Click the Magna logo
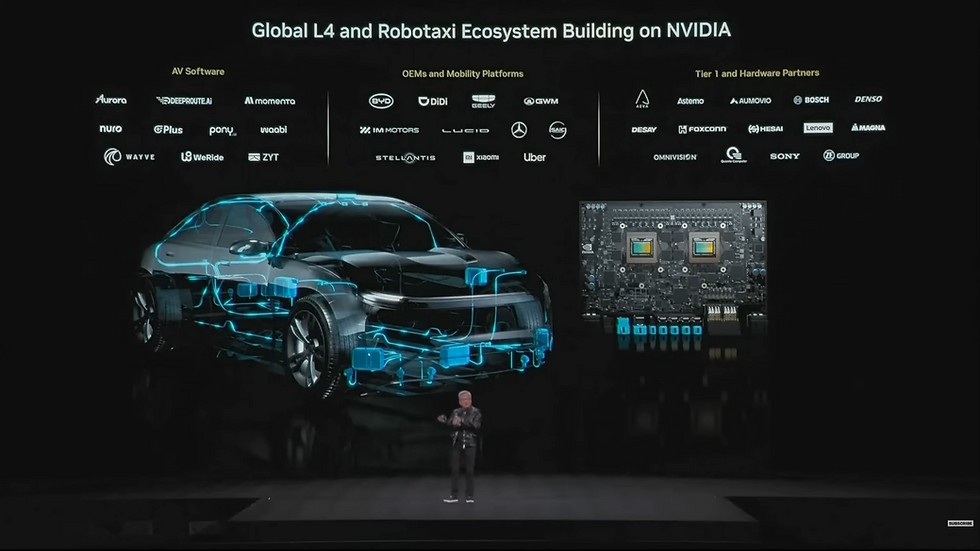The image size is (980, 551). click(868, 127)
